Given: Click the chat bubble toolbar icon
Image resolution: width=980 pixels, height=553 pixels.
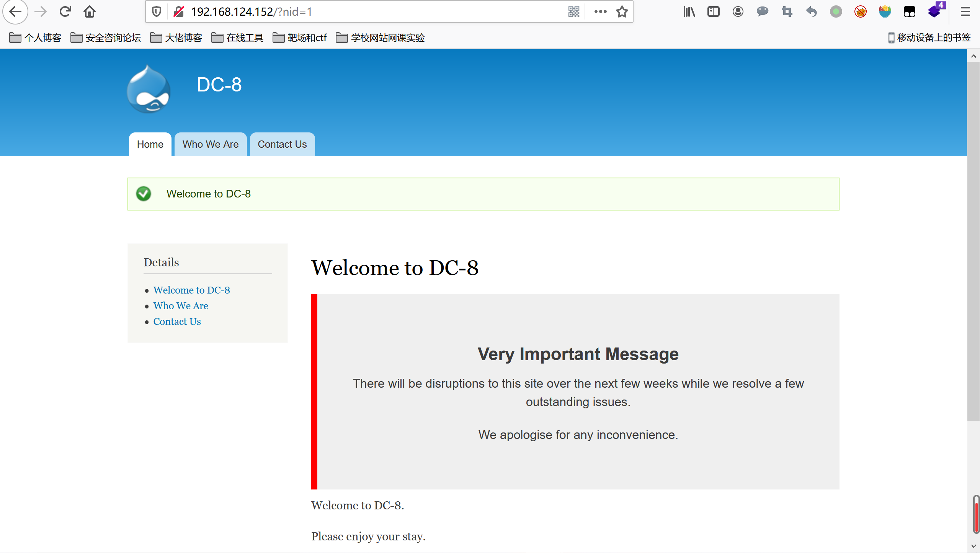Looking at the screenshot, I should 763,12.
